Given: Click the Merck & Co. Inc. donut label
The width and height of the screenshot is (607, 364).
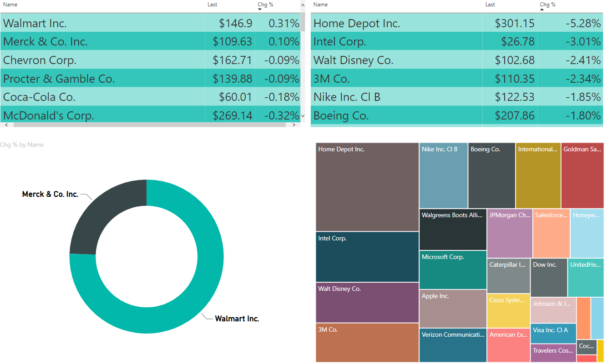Looking at the screenshot, I should (x=50, y=194).
